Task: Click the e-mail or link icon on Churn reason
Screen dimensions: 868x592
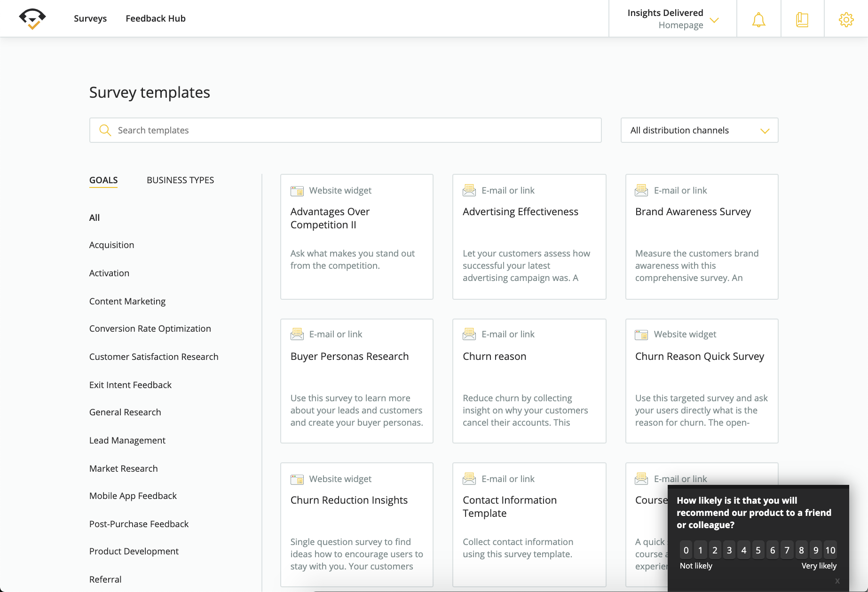Action: (x=469, y=334)
